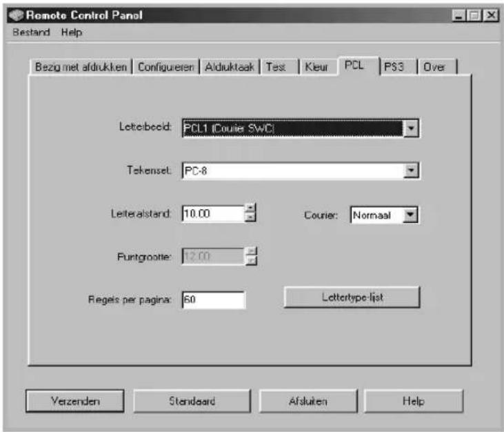The image size is (504, 432).
Task: Switch to the PS3 tab
Action: pyautogui.click(x=398, y=67)
